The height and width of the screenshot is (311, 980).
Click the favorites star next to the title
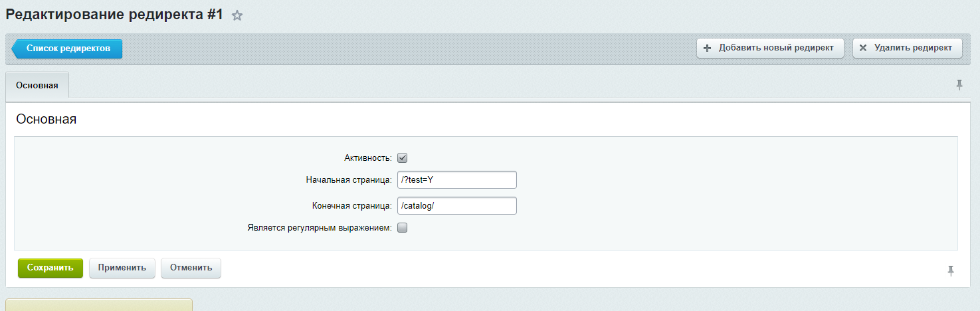237,16
